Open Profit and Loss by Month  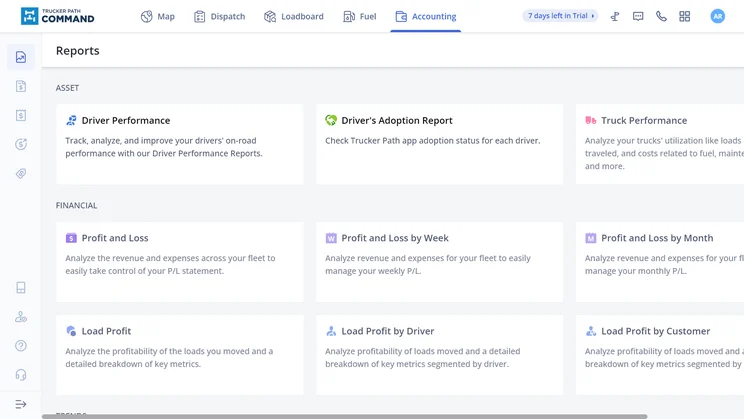pos(660,261)
